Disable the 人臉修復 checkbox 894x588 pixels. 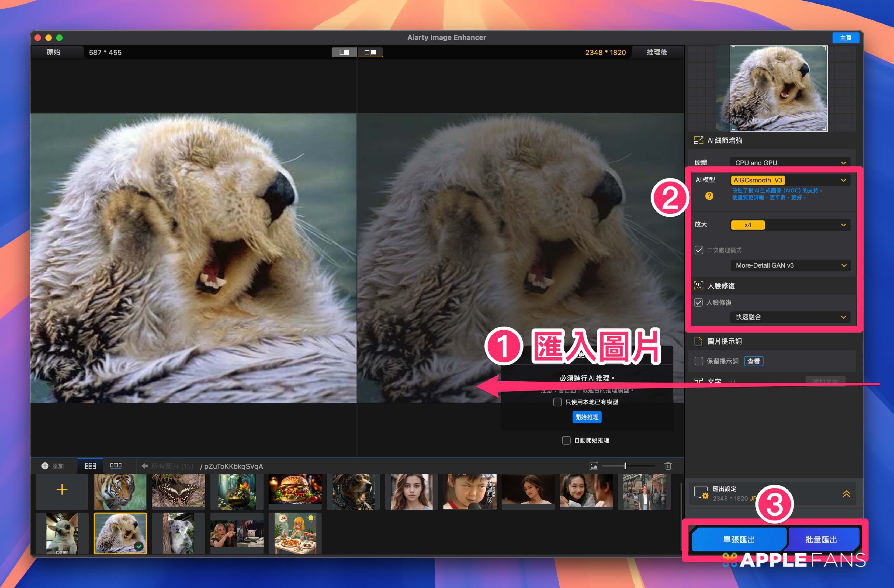click(x=698, y=302)
